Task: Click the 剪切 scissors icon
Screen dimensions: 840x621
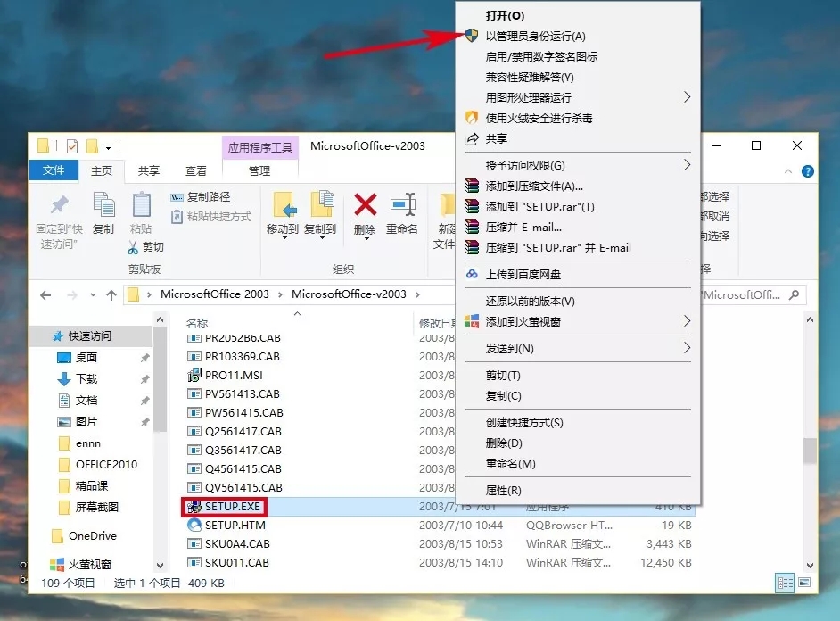Action: pyautogui.click(x=133, y=247)
